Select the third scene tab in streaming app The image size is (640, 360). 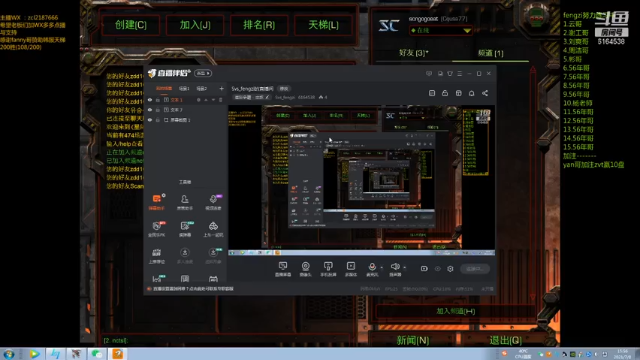click(202, 88)
